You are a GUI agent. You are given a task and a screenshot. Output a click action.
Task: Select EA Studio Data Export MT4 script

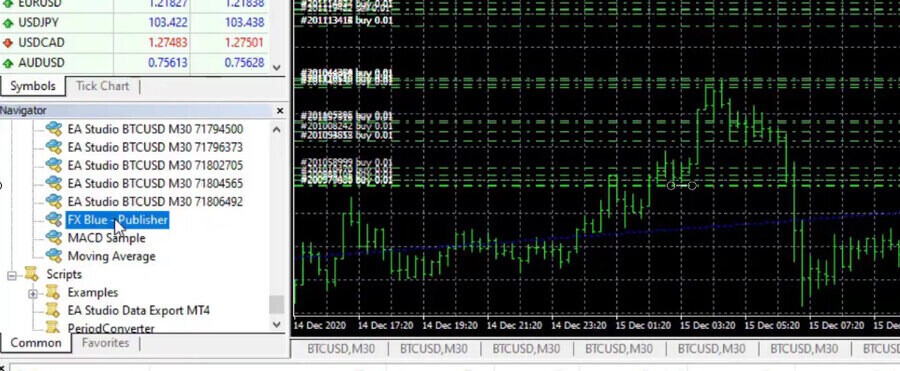[138, 311]
